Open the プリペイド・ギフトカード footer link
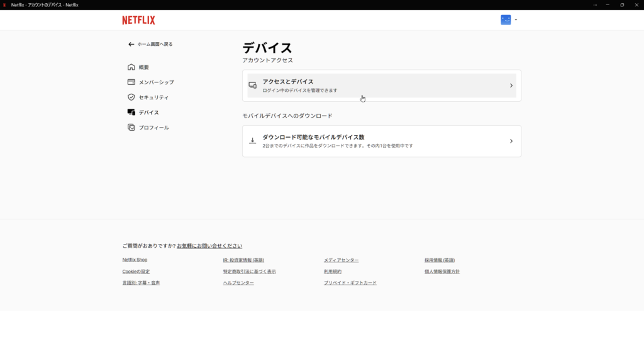This screenshot has width=644, height=347. (x=350, y=283)
